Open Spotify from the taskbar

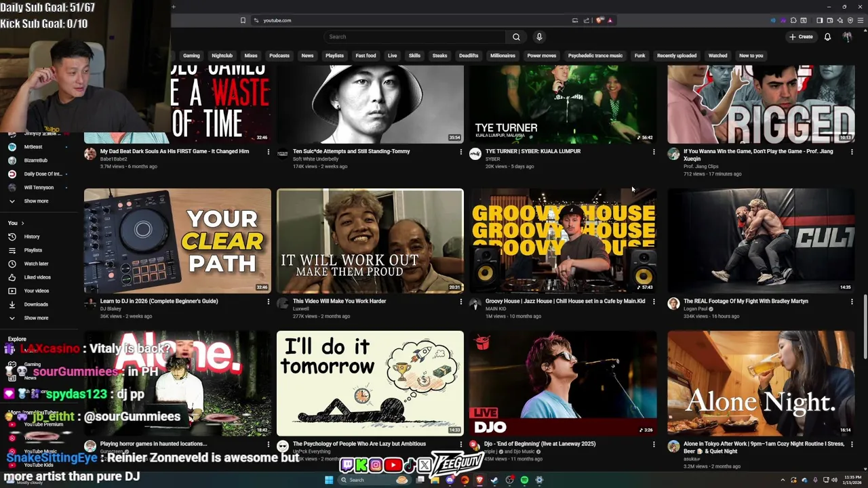(524, 480)
